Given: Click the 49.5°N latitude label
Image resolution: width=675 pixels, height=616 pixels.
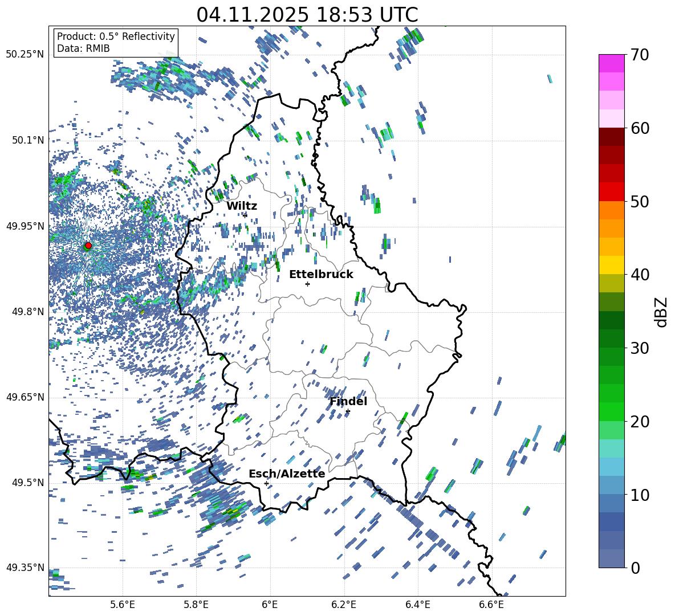Looking at the screenshot, I should (x=29, y=483).
